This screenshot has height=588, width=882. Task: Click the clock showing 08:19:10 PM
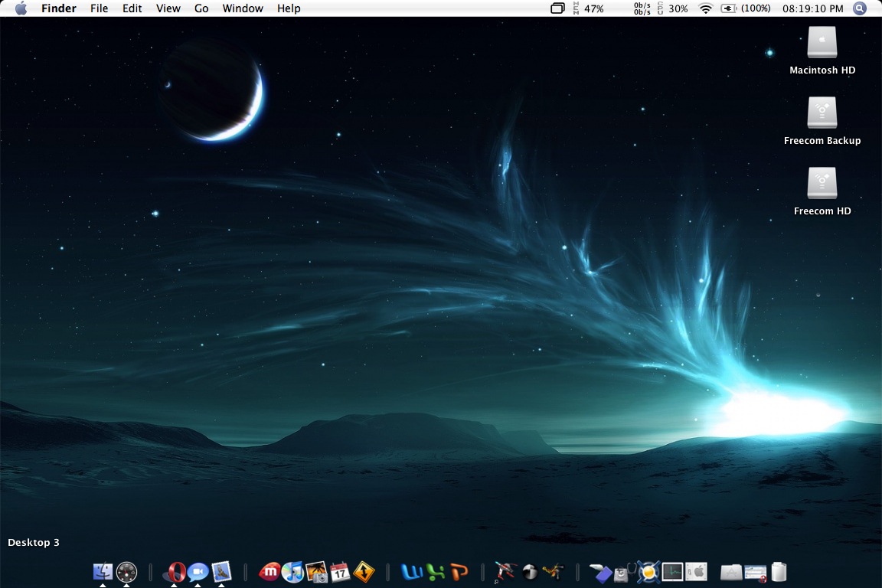click(x=813, y=8)
